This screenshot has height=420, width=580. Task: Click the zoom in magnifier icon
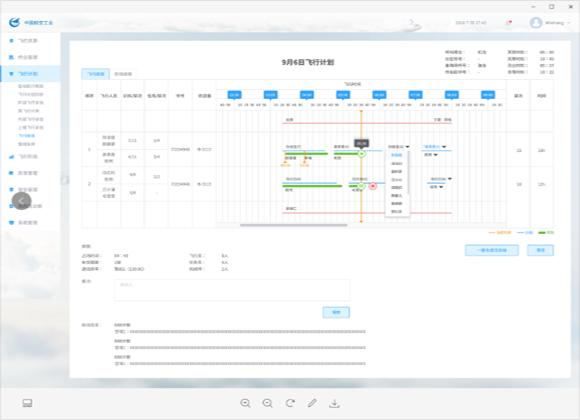(245, 403)
